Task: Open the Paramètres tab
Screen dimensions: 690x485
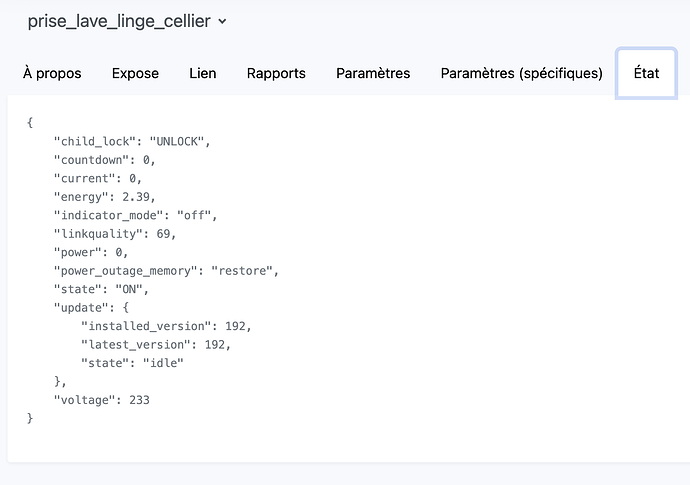Action: pos(373,73)
